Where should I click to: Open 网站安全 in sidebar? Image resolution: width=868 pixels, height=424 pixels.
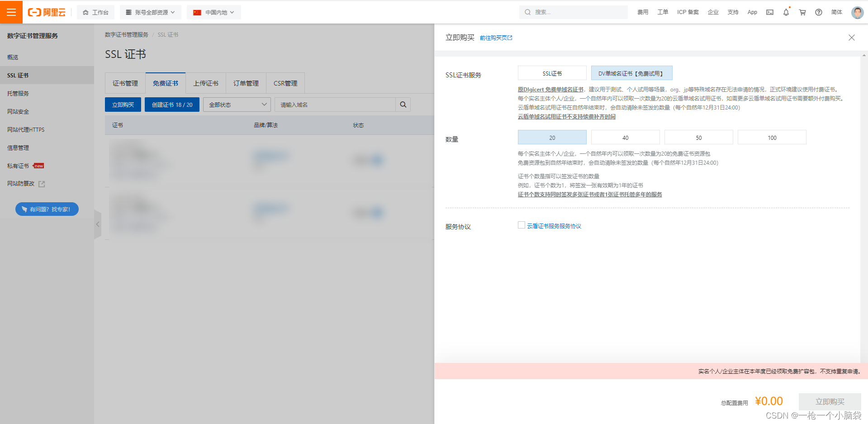tap(47, 111)
